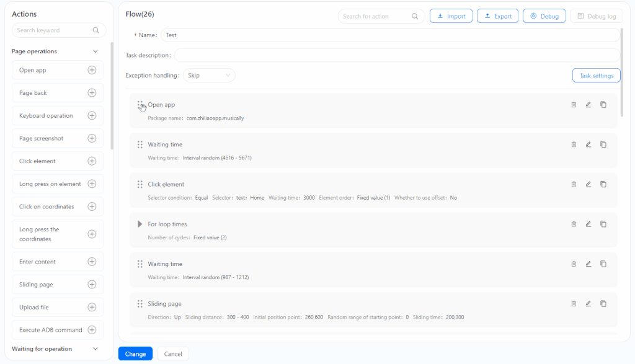The height and width of the screenshot is (364, 635).
Task: Add Execute ADB command action
Action: tap(92, 330)
